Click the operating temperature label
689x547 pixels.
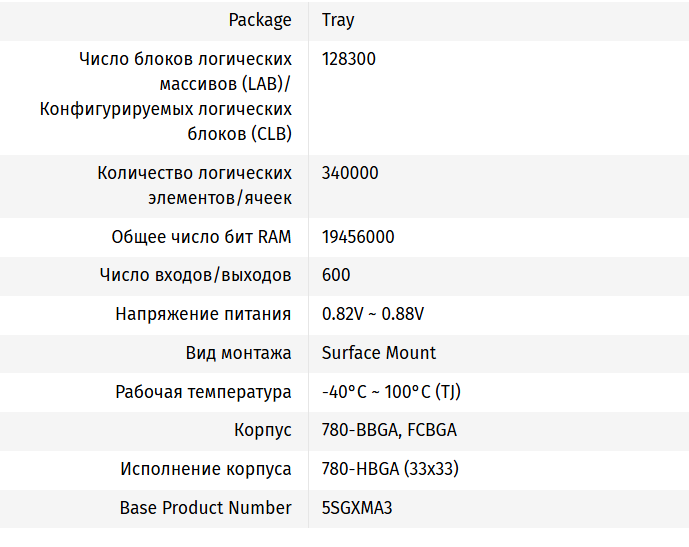pos(204,392)
